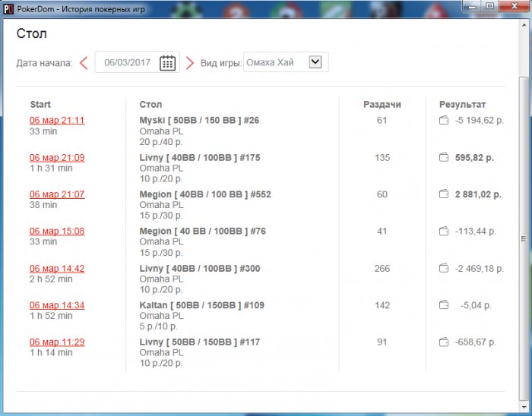Open session link 06 мар 11:29
The width and height of the screenshot is (532, 416).
[57, 342]
